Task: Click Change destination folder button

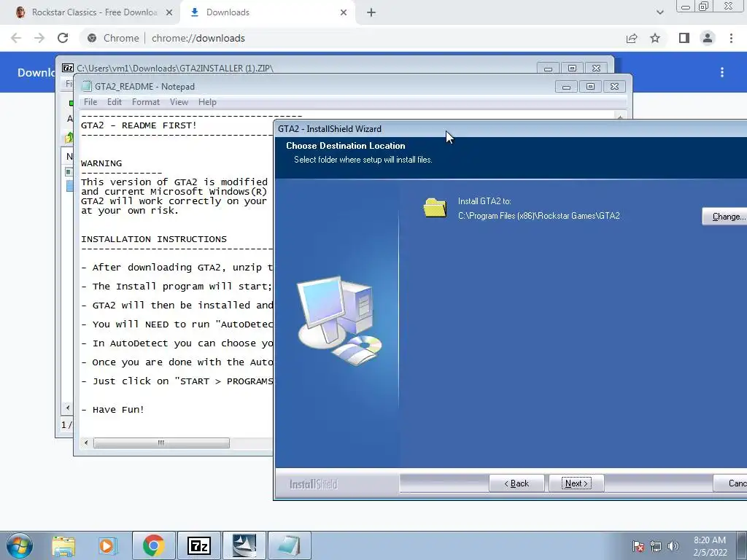Action: [725, 217]
